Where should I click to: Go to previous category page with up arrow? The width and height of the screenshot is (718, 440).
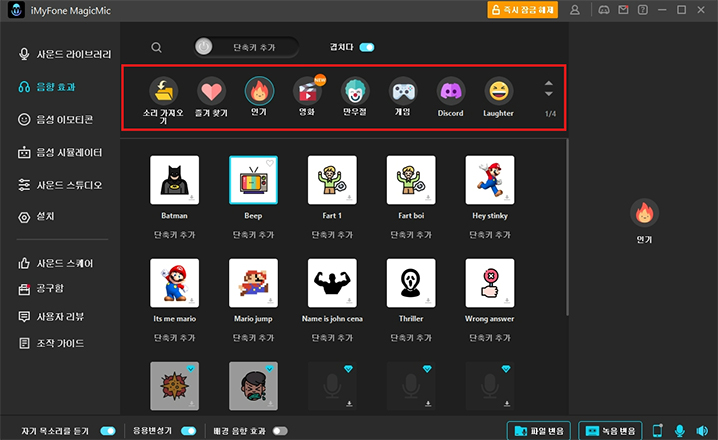pos(548,84)
